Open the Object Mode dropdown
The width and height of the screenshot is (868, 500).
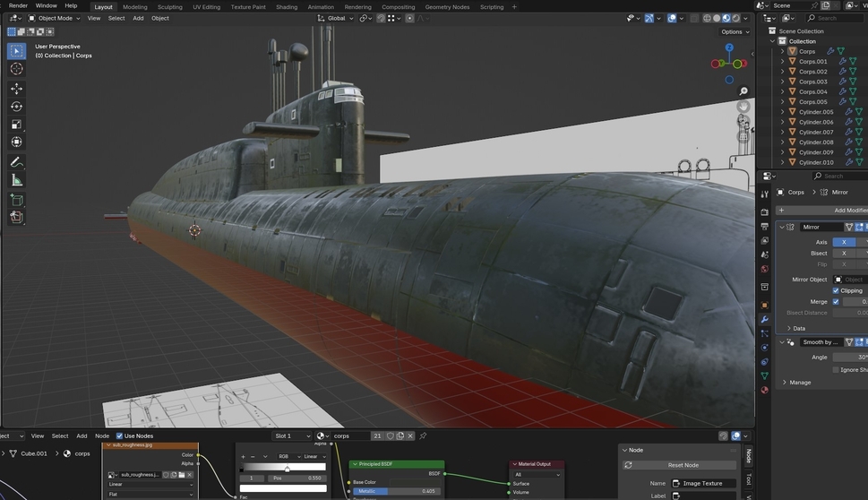point(54,18)
